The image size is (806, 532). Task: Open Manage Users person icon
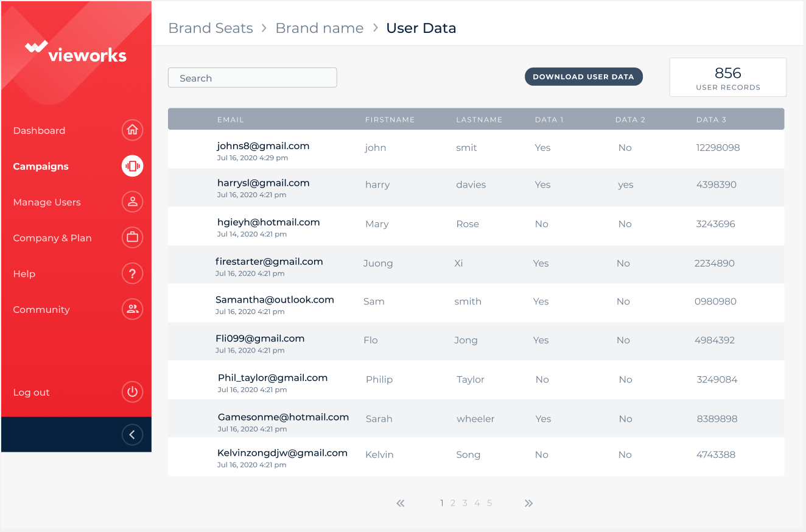coord(132,202)
